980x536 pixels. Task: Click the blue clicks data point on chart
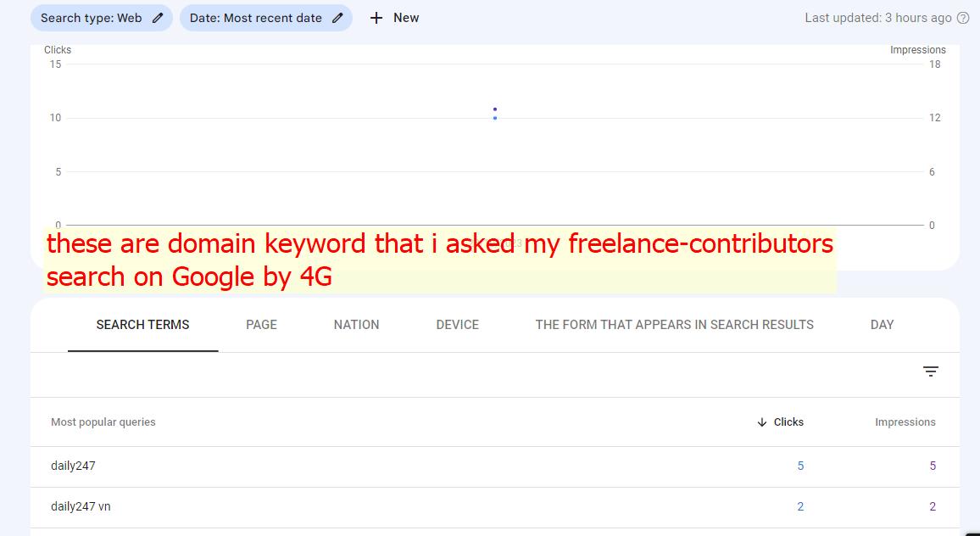495,118
